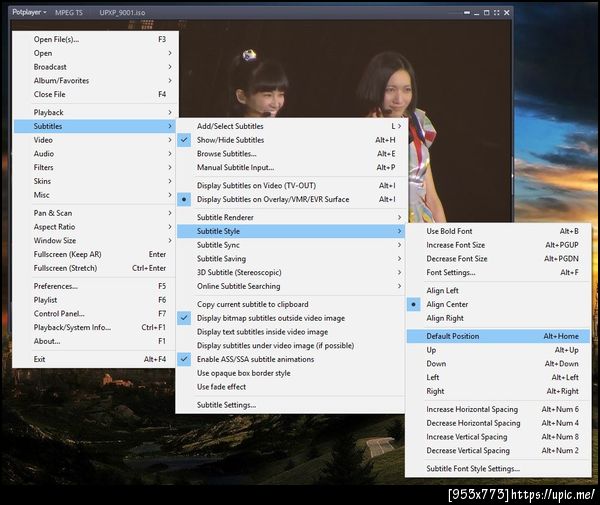Expand the Video submenu
The height and width of the screenshot is (505, 600).
tap(95, 140)
